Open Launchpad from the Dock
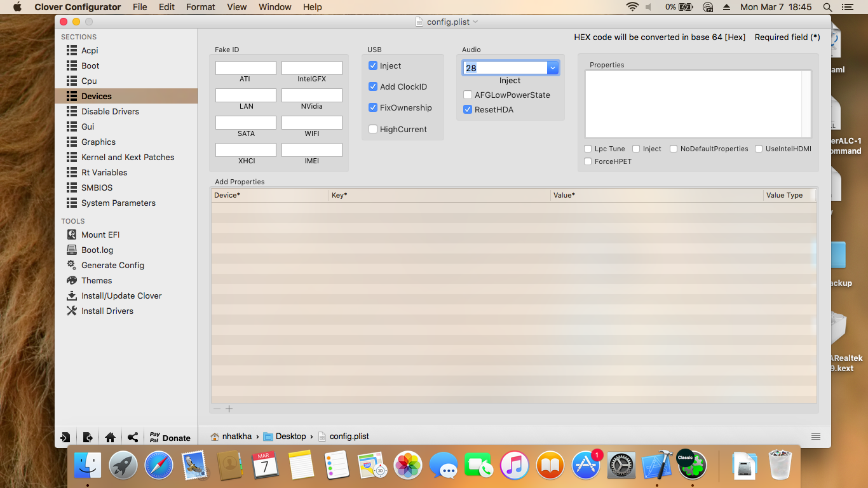 tap(123, 465)
